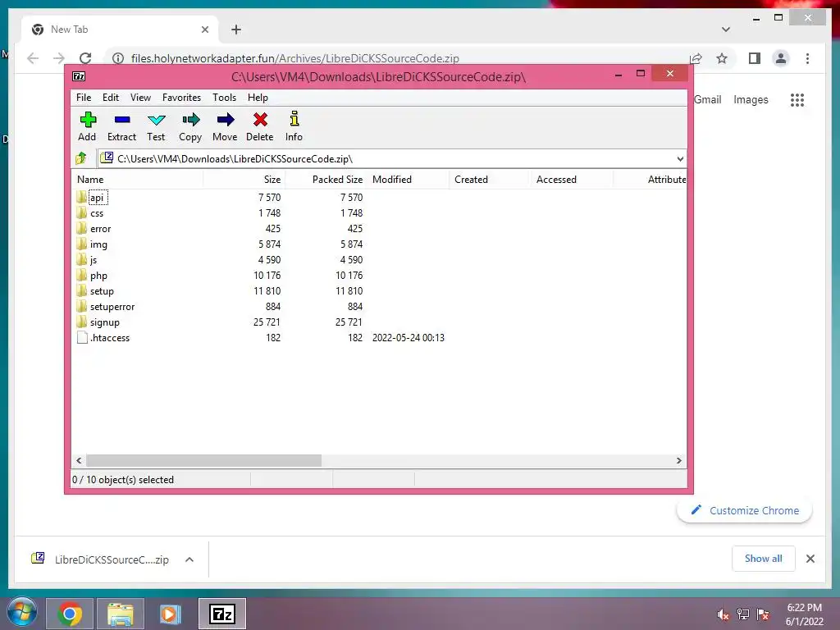
Task: Click the Move toolbar icon
Action: pos(225,120)
